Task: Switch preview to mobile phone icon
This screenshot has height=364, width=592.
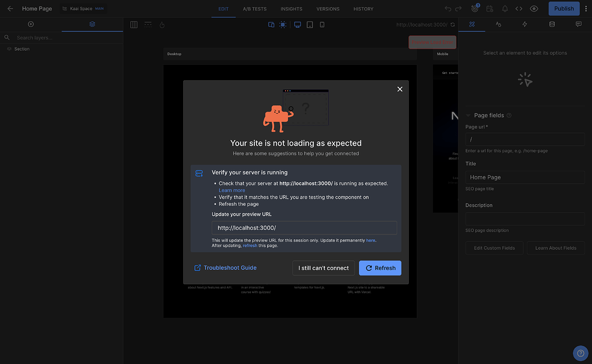Action: (322, 24)
